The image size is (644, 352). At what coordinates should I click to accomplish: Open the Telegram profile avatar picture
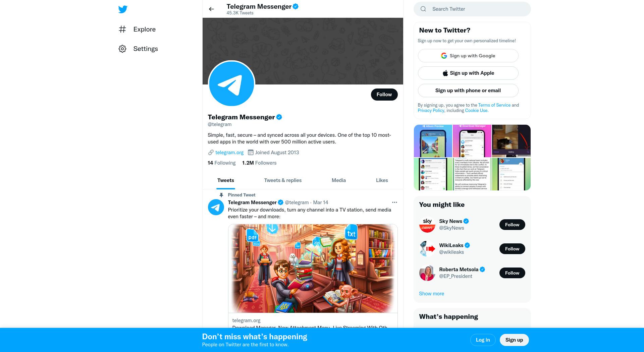pos(231,83)
